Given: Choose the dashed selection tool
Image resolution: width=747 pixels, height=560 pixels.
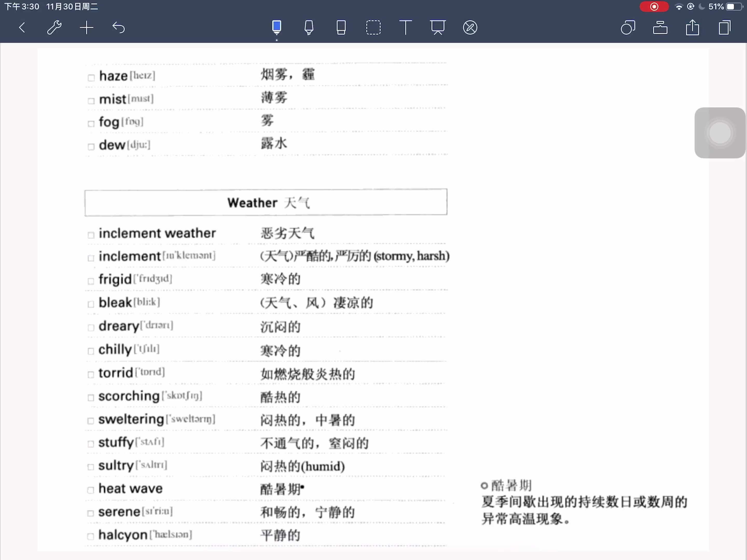Looking at the screenshot, I should pos(373,28).
